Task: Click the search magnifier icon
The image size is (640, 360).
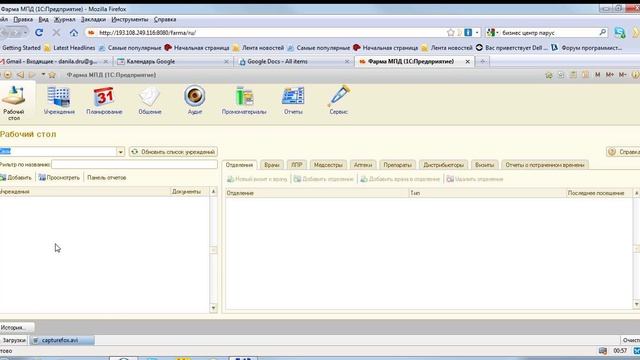Action: tap(602, 32)
